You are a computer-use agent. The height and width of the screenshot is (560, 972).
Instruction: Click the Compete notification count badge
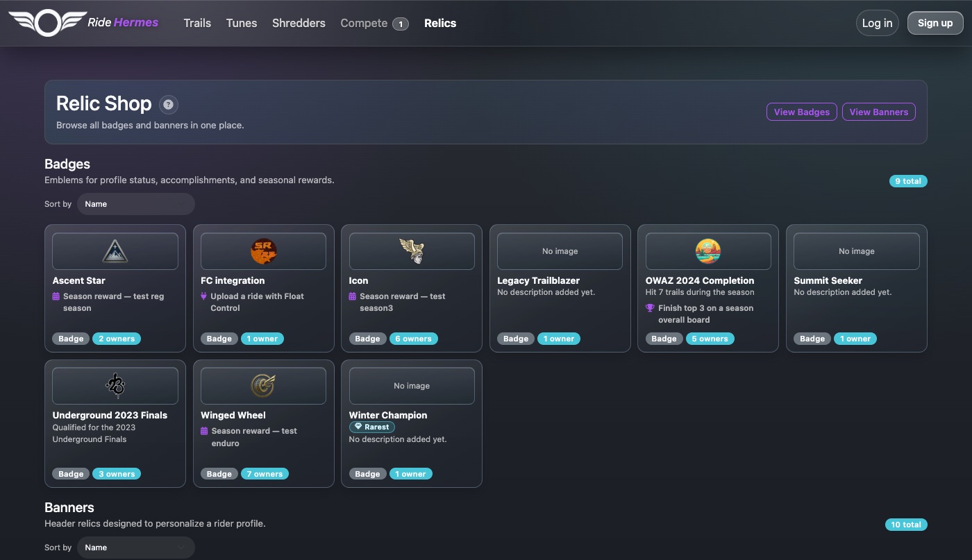click(401, 24)
